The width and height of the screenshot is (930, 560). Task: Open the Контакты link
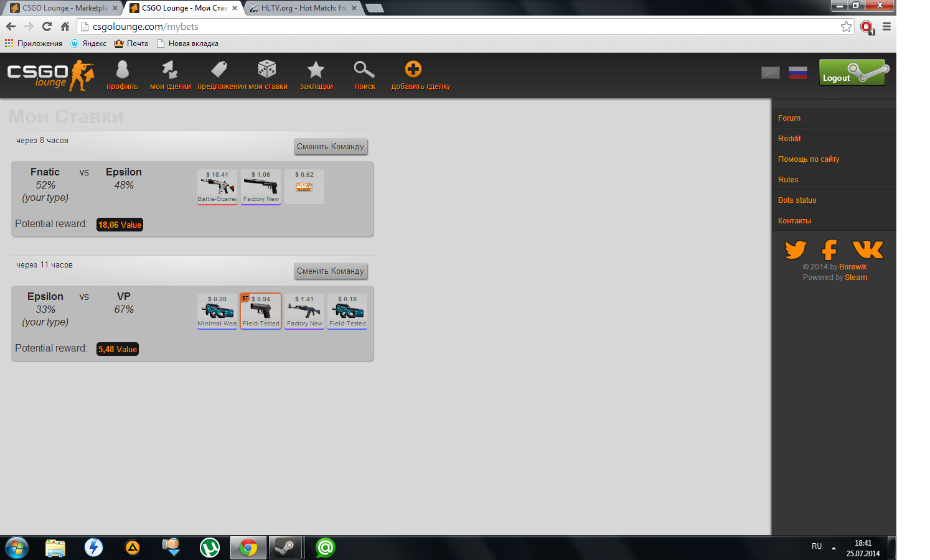(794, 221)
